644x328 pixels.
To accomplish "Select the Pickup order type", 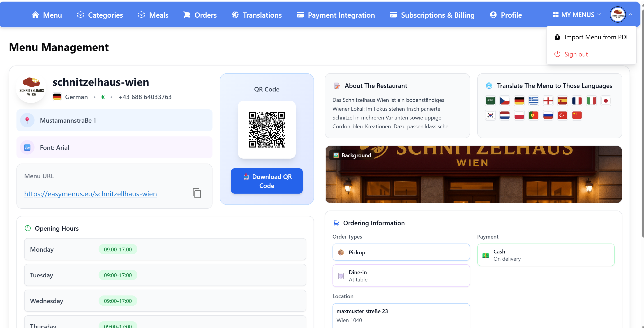I will click(x=401, y=252).
